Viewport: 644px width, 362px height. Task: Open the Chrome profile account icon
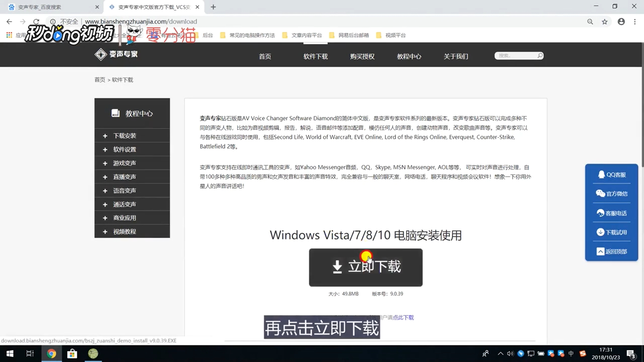pos(621,21)
